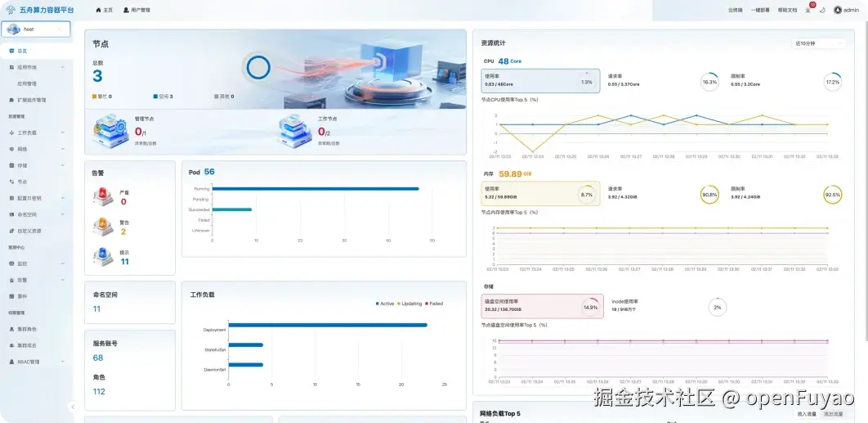Click the 告警 bell sidebar icon
The image size is (868, 423).
11,280
